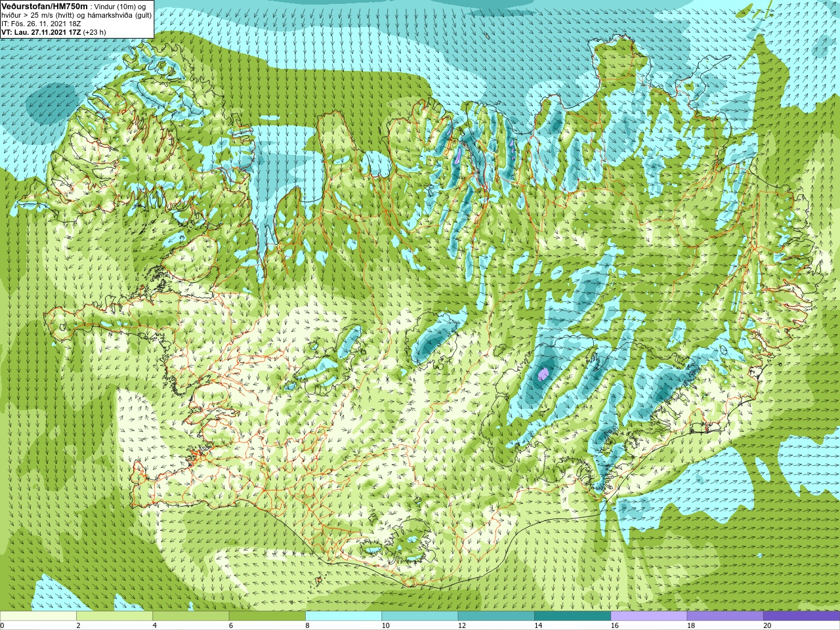Click the pale yellow 0–2 m/s legend swatch
Image resolution: width=840 pixels, height=630 pixels.
[38, 616]
